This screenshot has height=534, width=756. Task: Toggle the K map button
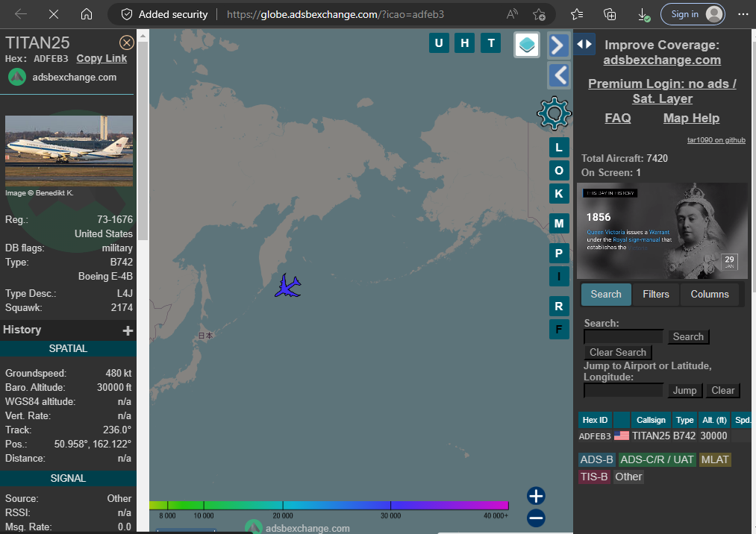(x=559, y=194)
